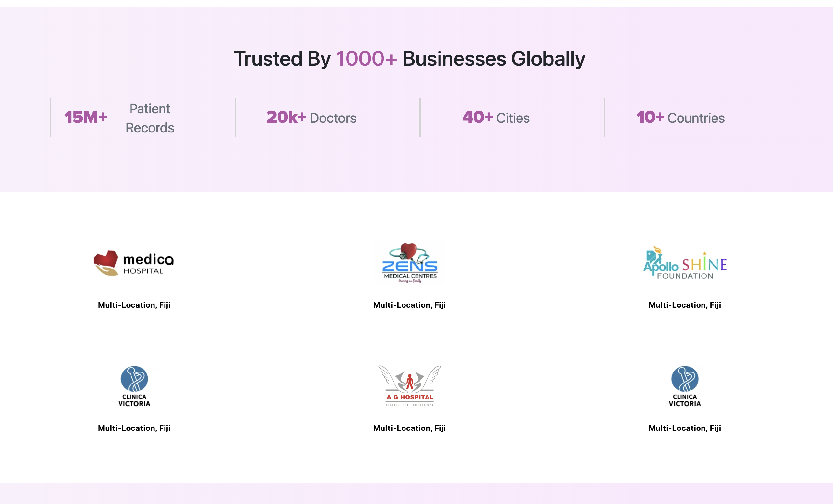Click 'Trusted By' heading text

282,59
